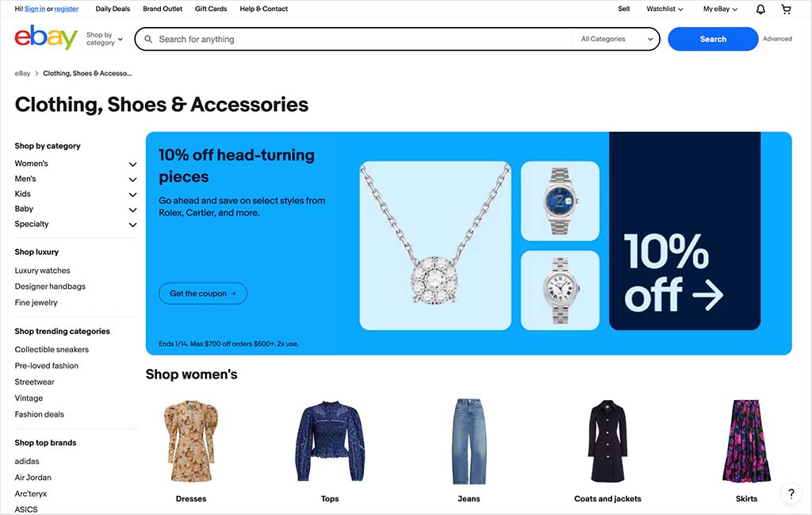Open the Dresses category image
The height and width of the screenshot is (515, 812).
pos(190,441)
